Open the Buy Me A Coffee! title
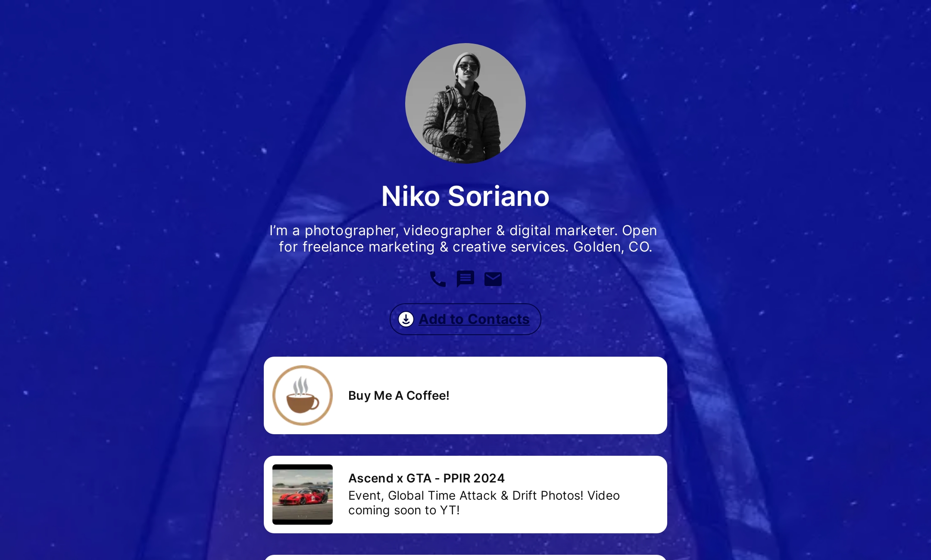 pyautogui.click(x=399, y=395)
